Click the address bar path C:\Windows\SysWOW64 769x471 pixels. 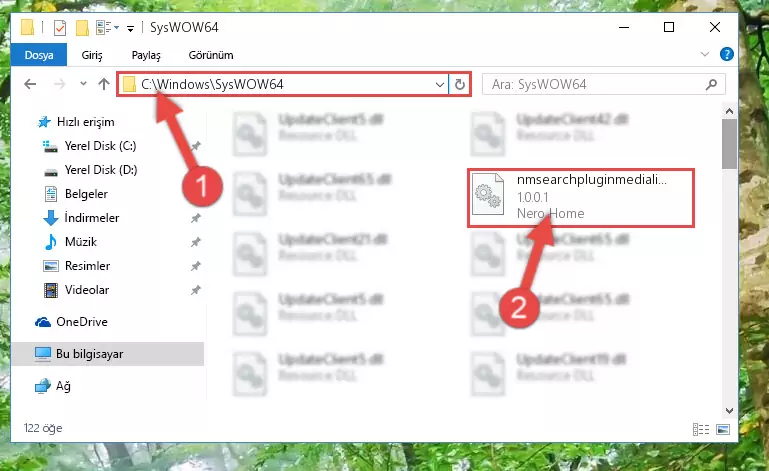pos(212,84)
